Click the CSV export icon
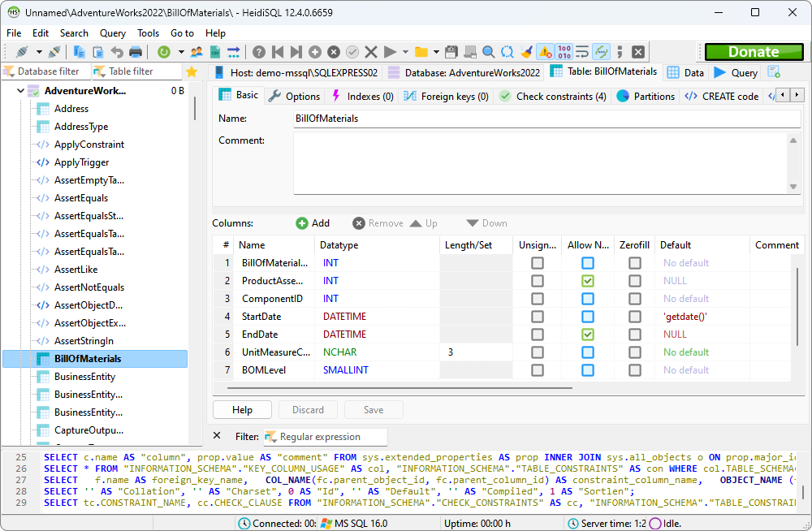812x531 pixels. click(x=215, y=52)
